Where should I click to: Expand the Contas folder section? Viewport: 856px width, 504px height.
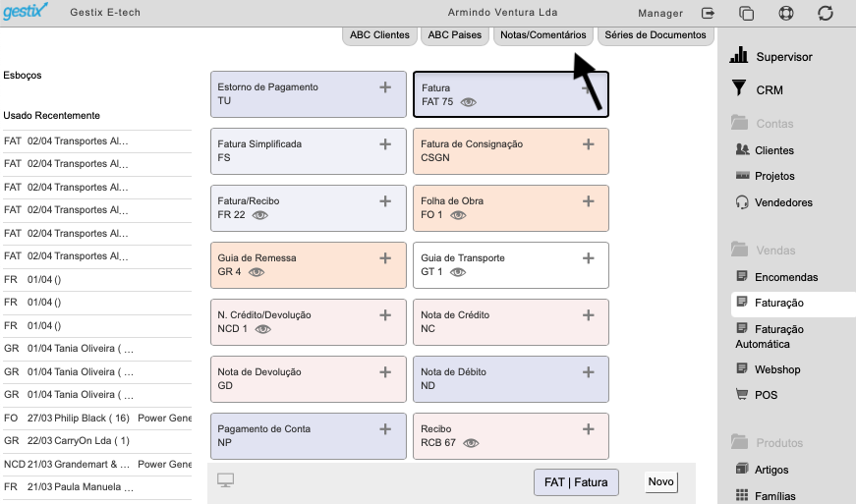click(x=763, y=123)
